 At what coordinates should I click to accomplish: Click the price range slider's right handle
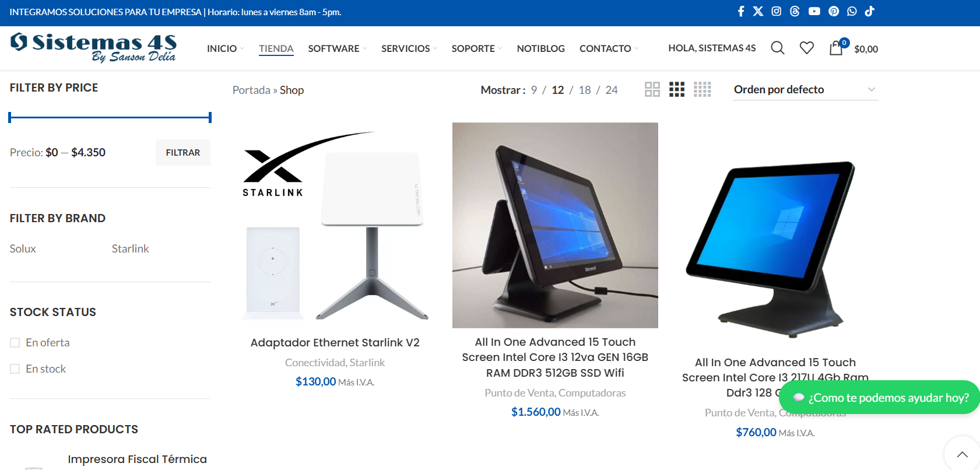coord(210,117)
